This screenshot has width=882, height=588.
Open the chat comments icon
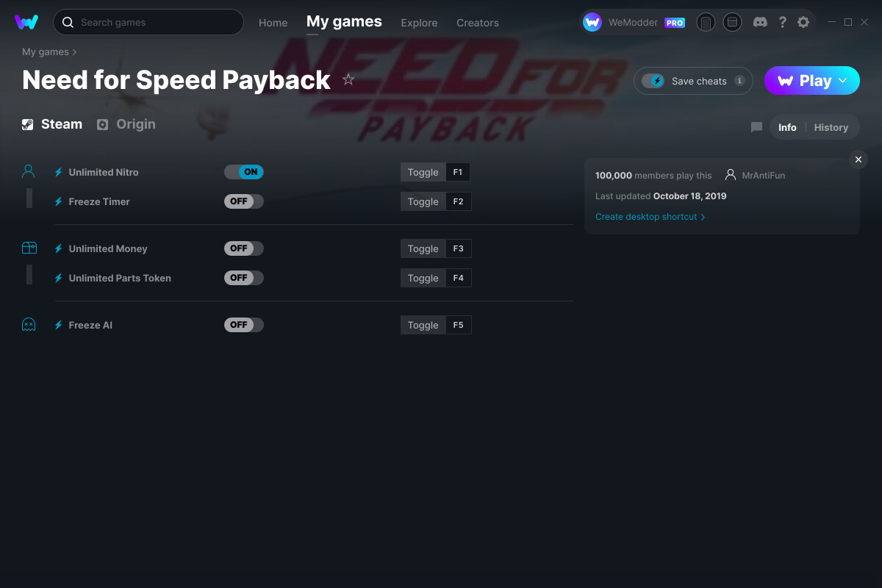(x=756, y=127)
